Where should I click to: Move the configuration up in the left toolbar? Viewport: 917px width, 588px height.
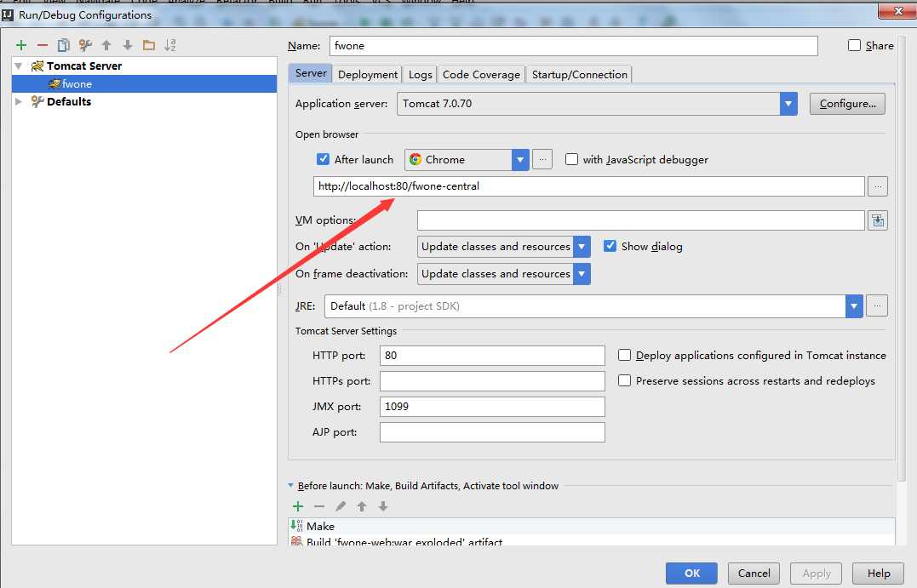(106, 45)
